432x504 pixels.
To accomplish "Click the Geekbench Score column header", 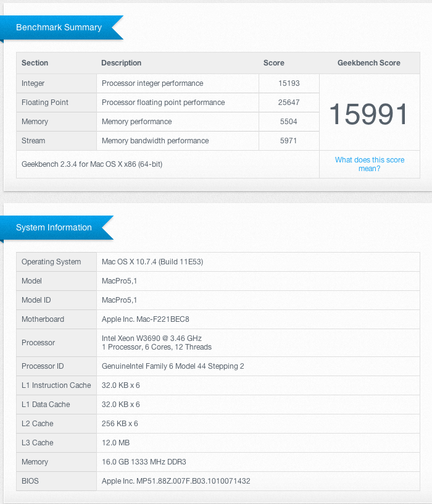I will point(368,62).
